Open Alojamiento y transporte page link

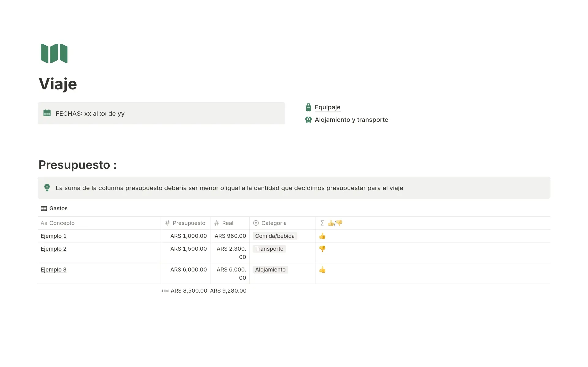click(x=351, y=120)
